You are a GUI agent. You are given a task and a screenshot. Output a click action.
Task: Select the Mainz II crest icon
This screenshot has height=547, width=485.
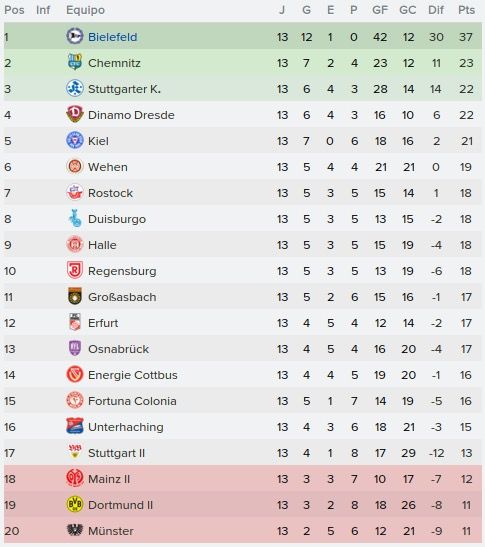point(75,478)
